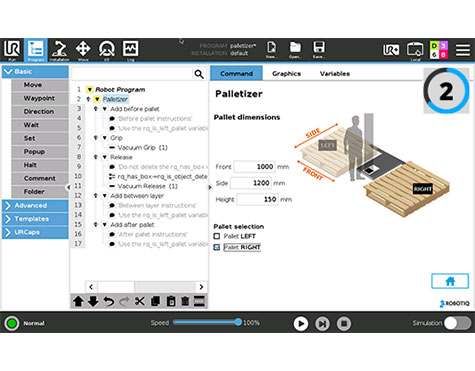Click the green robot status indicator
Viewport: 475px width, 371px height.
click(12, 323)
